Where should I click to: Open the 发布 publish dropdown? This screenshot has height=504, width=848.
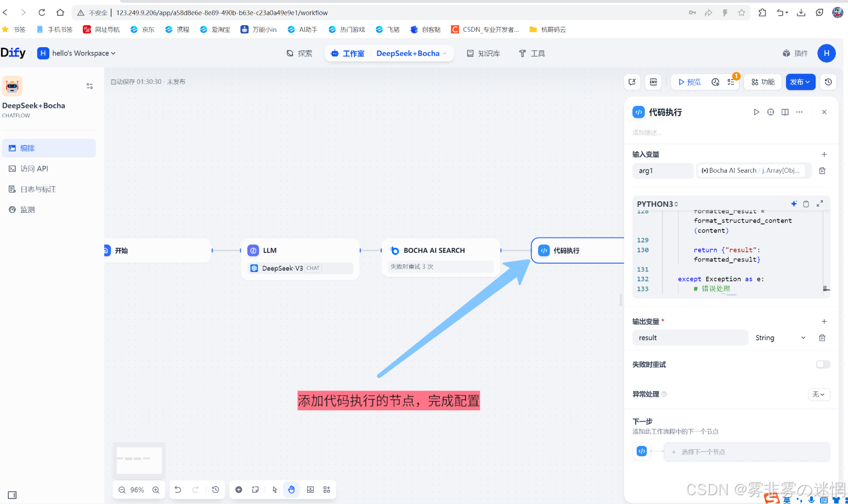click(800, 82)
